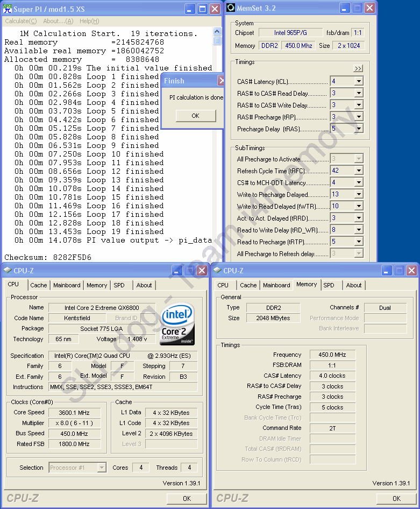420x509 pixels.
Task: Open RAS# to CAS# Read Delay dropdown
Action: (x=359, y=93)
